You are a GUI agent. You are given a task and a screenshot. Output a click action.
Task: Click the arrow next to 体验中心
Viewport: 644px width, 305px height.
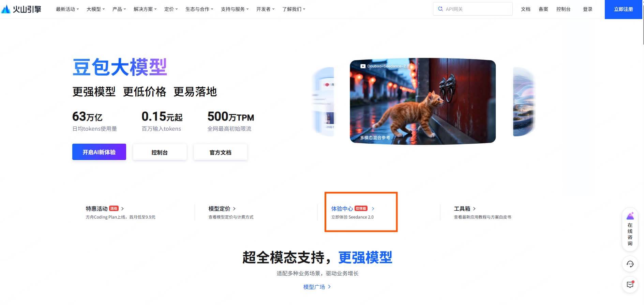[x=373, y=209]
